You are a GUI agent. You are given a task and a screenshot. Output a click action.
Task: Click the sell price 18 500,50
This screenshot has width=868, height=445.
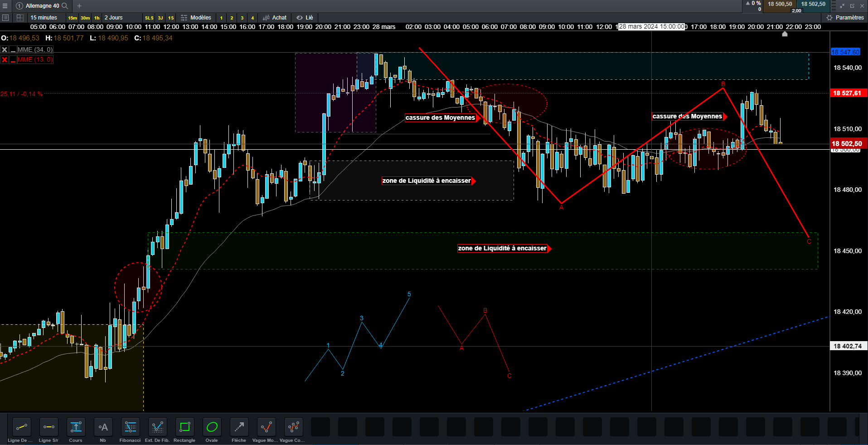[780, 4]
